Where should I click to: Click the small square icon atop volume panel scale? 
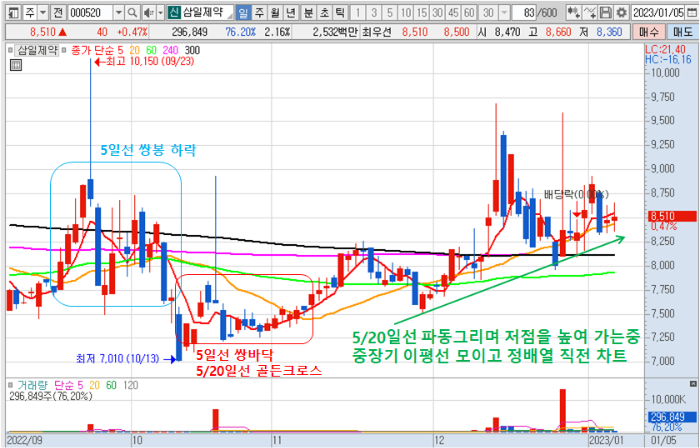point(693,384)
